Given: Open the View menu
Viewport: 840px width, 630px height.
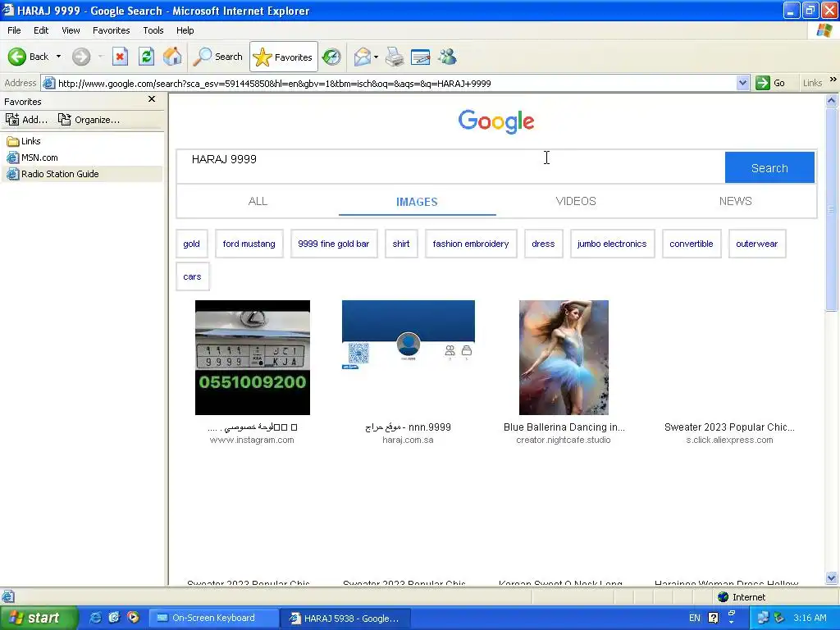Looking at the screenshot, I should (x=71, y=30).
